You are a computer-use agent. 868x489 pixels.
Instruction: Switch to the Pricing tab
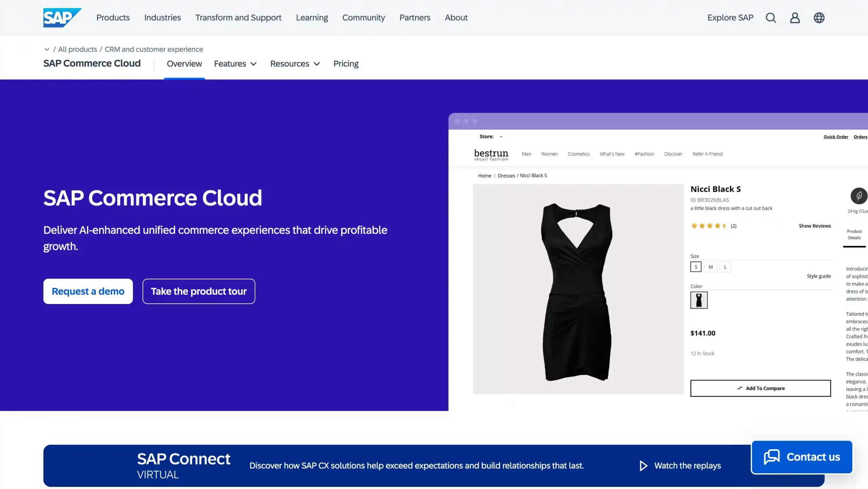tap(346, 63)
